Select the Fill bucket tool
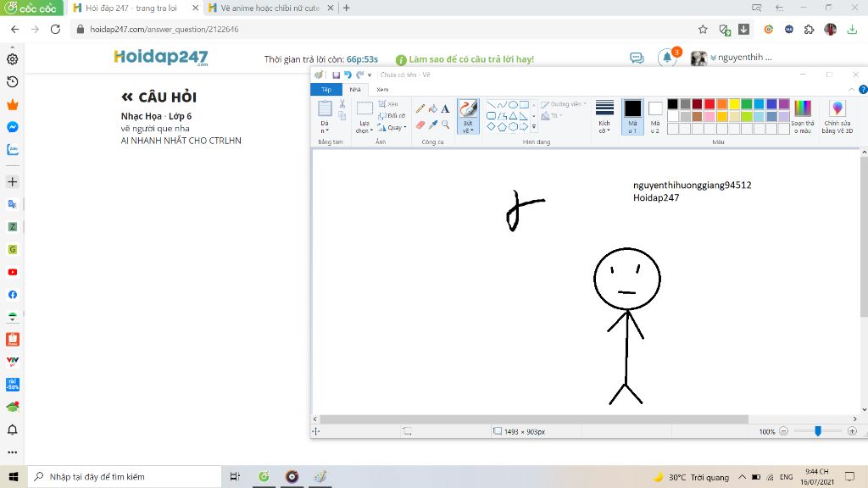The width and height of the screenshot is (868, 488). click(433, 108)
